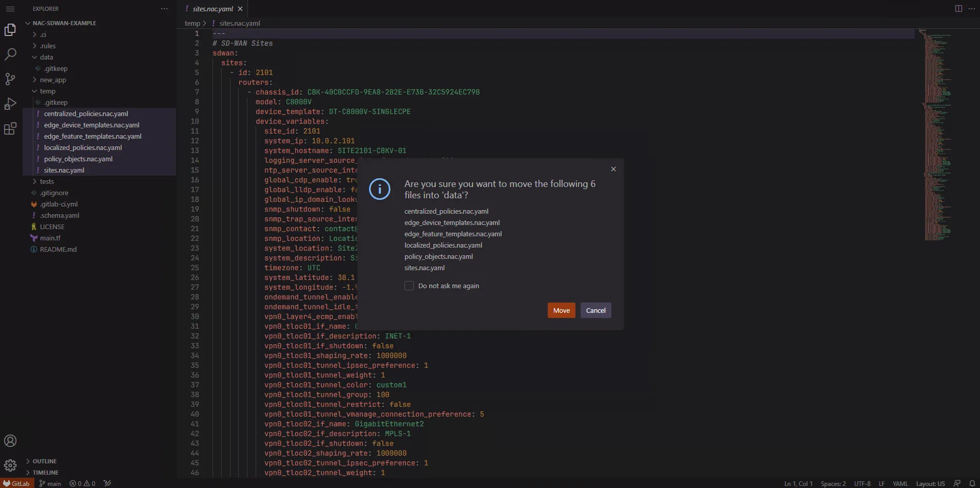The height and width of the screenshot is (488, 980).
Task: Open the Accounts icon
Action: coord(10,440)
